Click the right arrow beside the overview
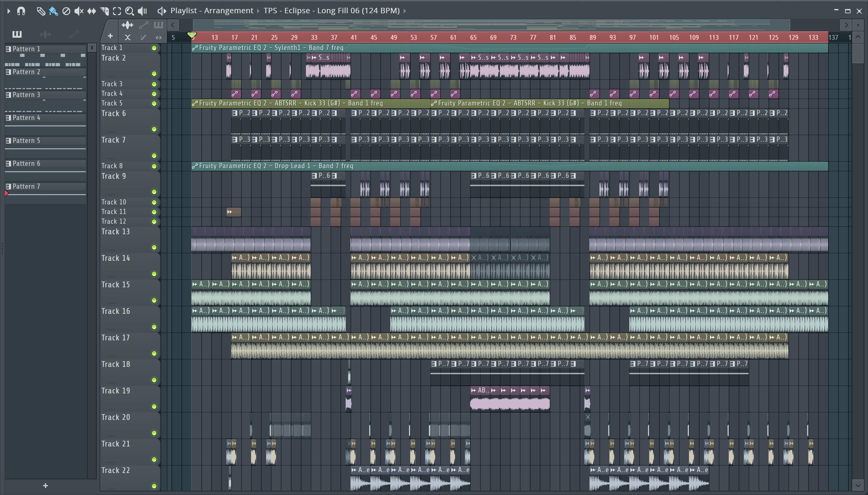This screenshot has width=868, height=495. tap(846, 25)
